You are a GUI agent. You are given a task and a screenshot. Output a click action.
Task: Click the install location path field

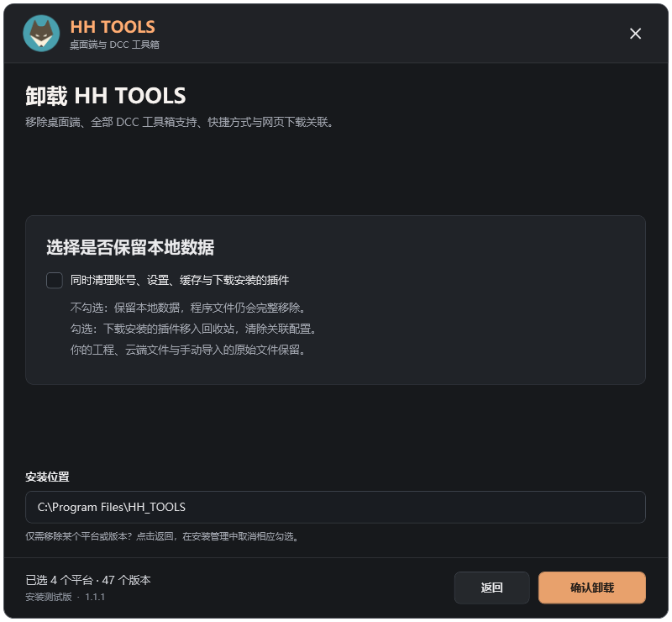(x=335, y=507)
